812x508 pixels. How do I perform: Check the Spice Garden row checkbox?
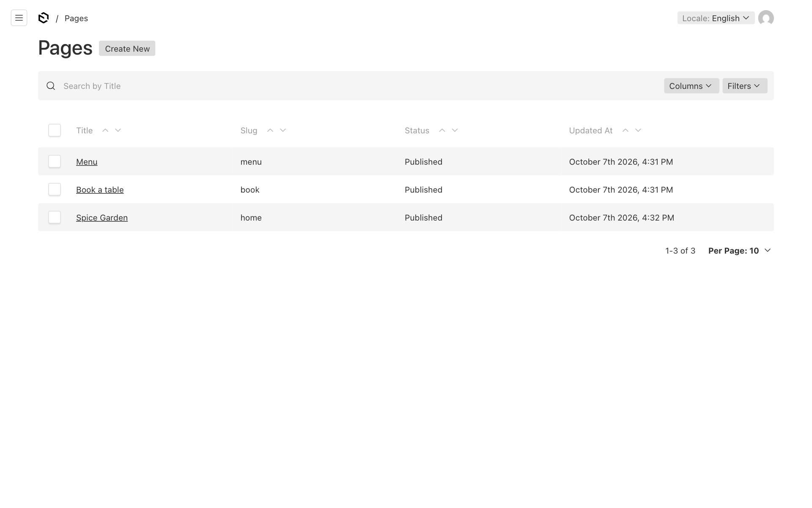(55, 217)
